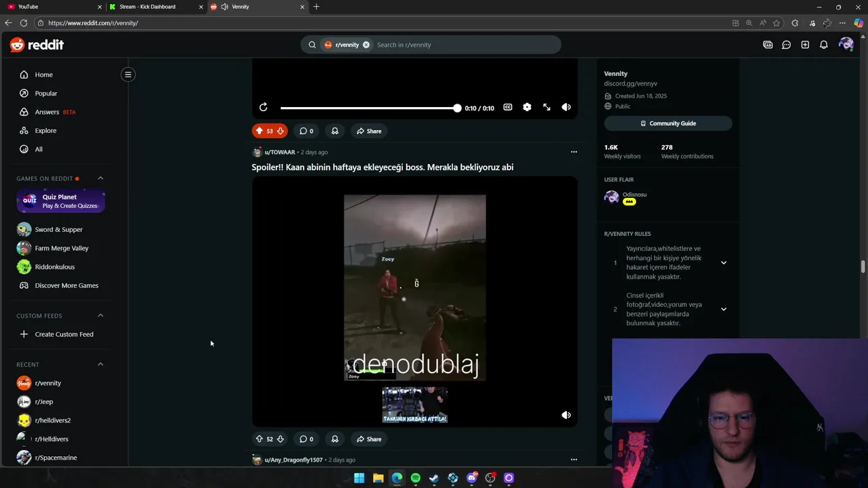Screen dimensions: 868x488
Task: Open comments on the 52-vote post
Action: click(307, 439)
